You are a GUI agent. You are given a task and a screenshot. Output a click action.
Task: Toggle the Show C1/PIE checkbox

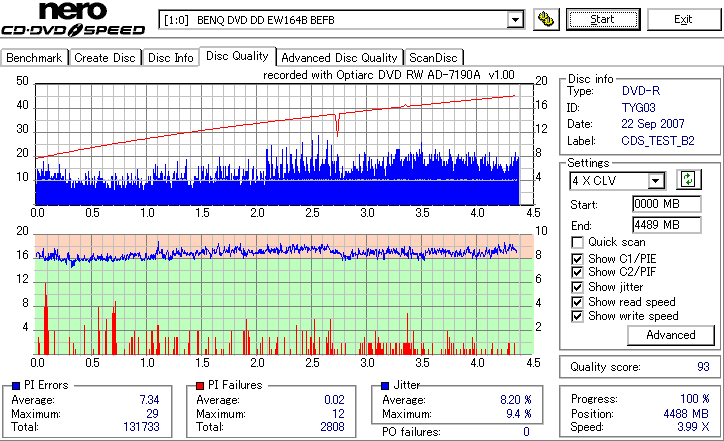tap(577, 259)
